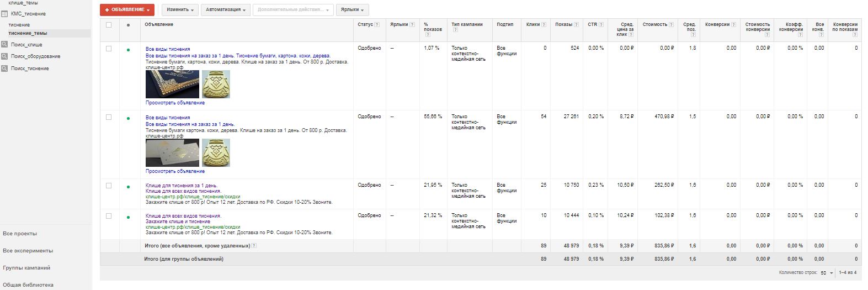Screen dimensions: 868x290
Task: Click white embossed cards thumbnail in second ad
Action: pos(172,152)
